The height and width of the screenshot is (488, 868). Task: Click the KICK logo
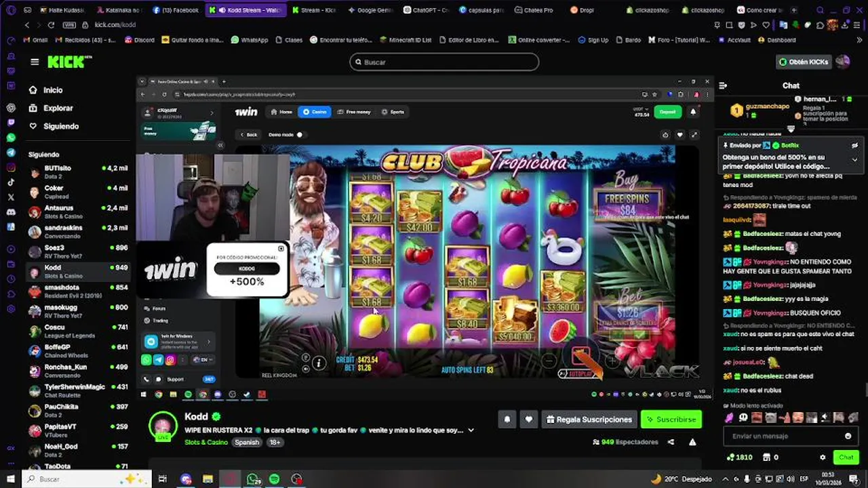pos(68,62)
